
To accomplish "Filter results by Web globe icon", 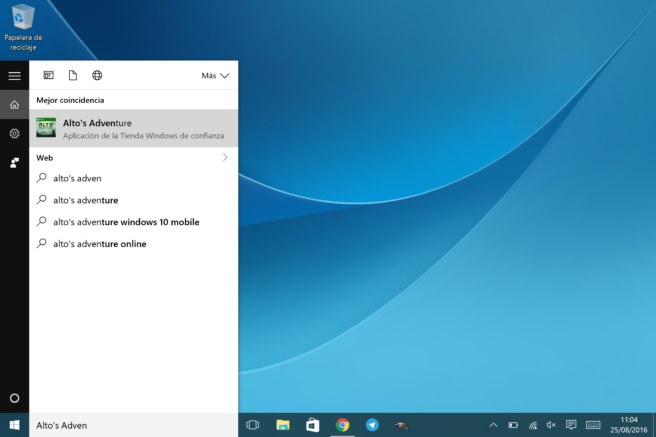I will pyautogui.click(x=97, y=75).
